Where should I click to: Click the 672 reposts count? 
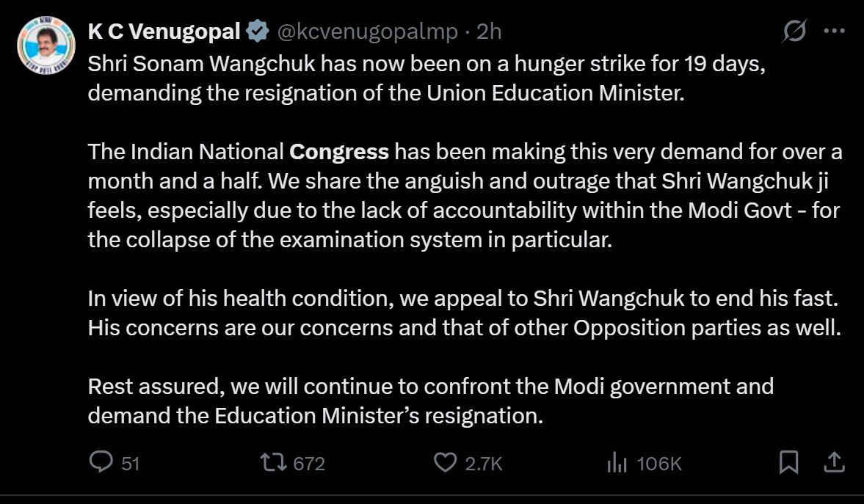tap(309, 463)
